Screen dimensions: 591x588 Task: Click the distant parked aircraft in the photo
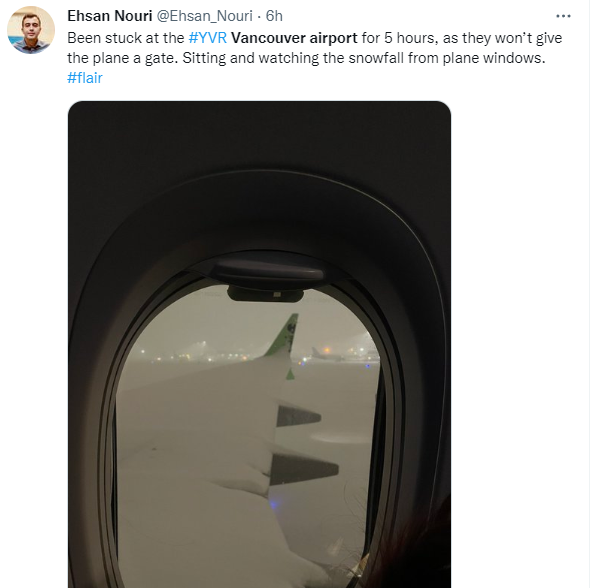pyautogui.click(x=326, y=354)
